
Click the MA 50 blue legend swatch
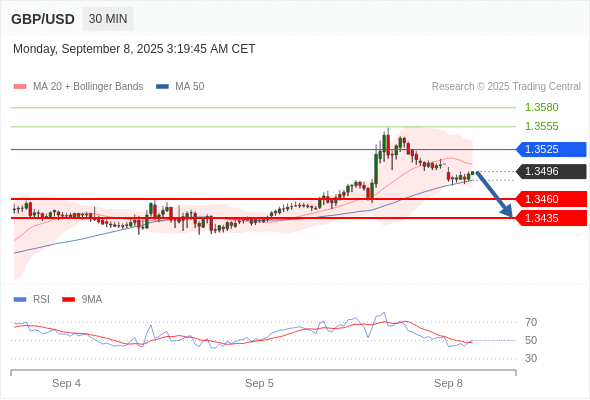point(162,87)
